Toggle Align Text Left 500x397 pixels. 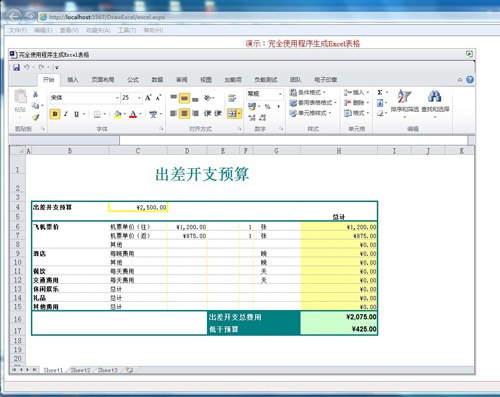click(173, 114)
